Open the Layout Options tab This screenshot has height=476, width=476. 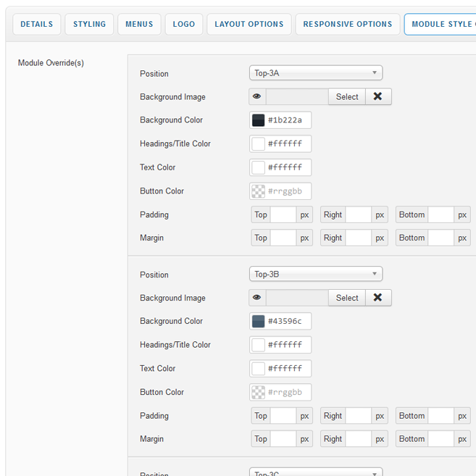(249, 24)
